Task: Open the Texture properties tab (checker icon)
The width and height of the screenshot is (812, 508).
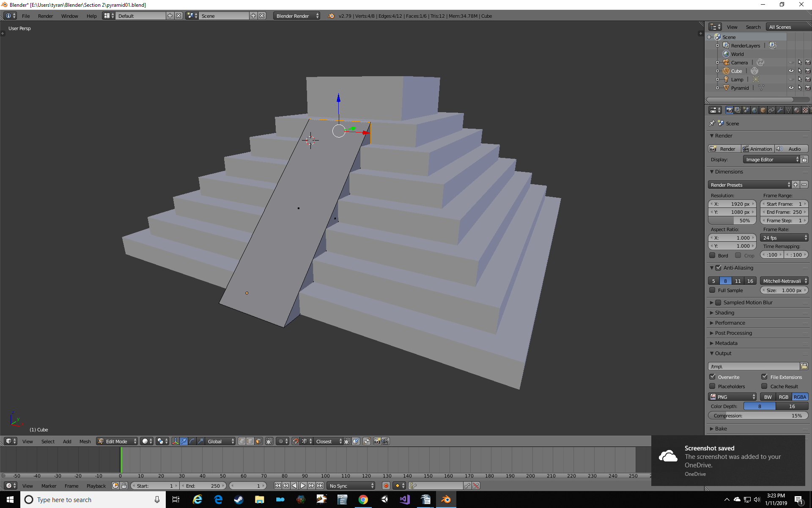Action: (805, 110)
